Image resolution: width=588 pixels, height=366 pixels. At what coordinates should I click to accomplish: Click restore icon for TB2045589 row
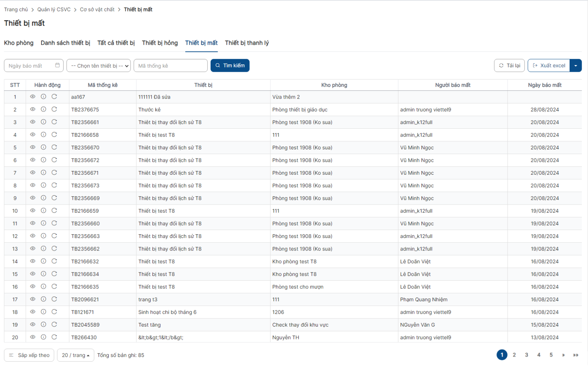click(54, 324)
